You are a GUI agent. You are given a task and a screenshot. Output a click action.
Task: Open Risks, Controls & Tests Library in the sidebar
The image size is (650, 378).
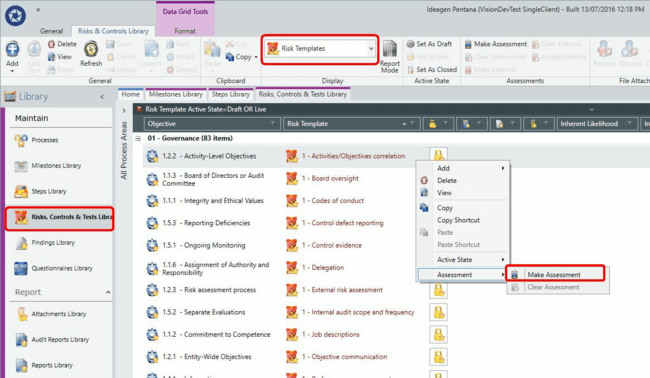(59, 217)
